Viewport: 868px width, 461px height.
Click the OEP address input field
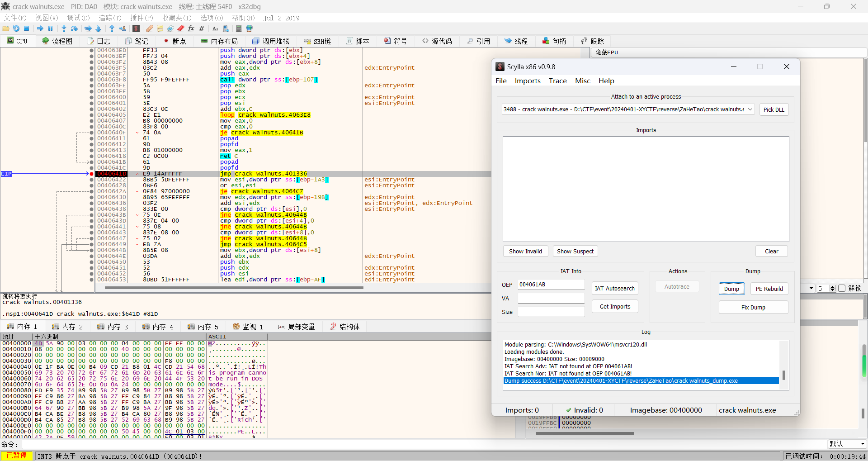point(551,285)
